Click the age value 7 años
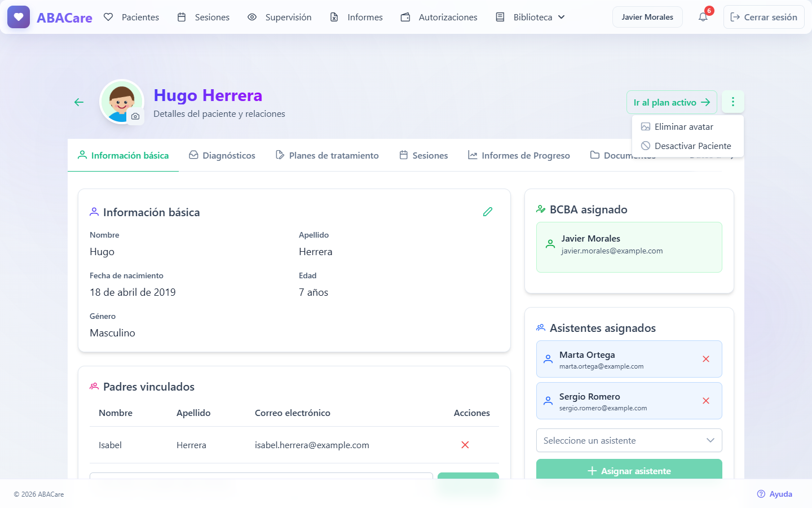 coord(314,292)
